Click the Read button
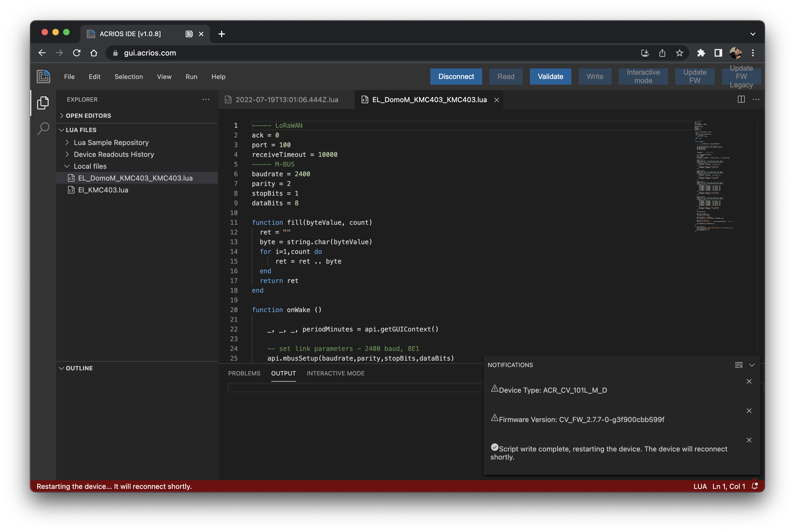 pyautogui.click(x=505, y=76)
